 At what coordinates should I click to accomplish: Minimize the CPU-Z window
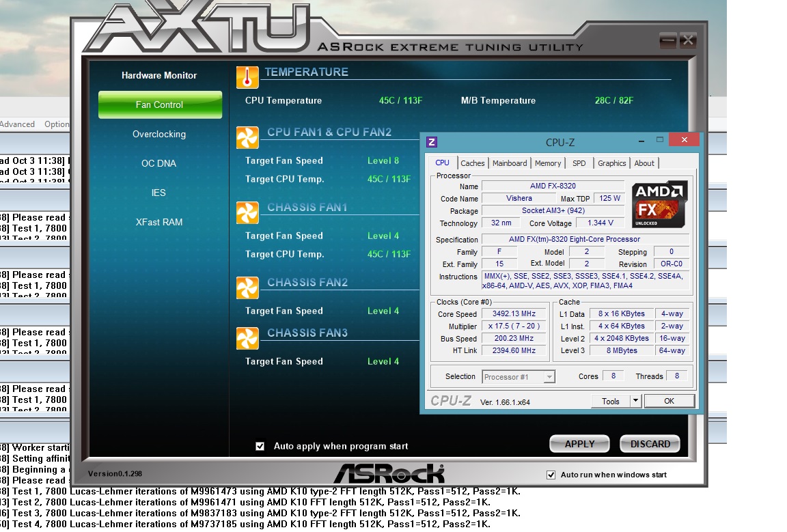pos(641,141)
